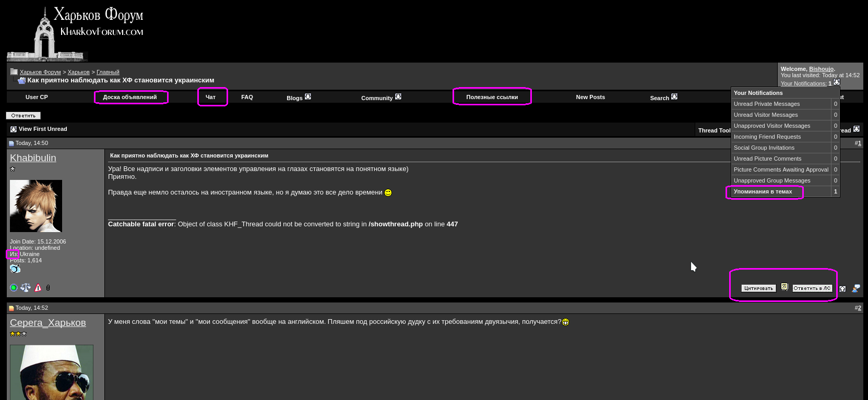
Task: Click the folder icon beside the breadcrumb
Action: [14, 72]
